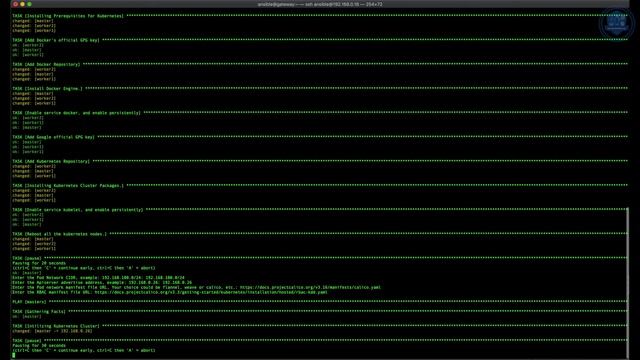The height and width of the screenshot is (360, 640).
Task: Minimize terminal using the yellow button
Action: point(22,4)
